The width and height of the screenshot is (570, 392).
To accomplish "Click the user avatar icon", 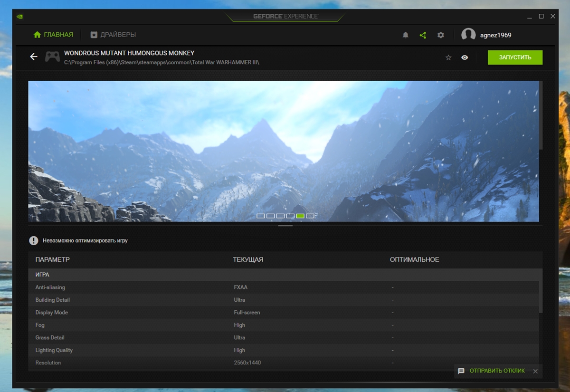I will pyautogui.click(x=468, y=35).
